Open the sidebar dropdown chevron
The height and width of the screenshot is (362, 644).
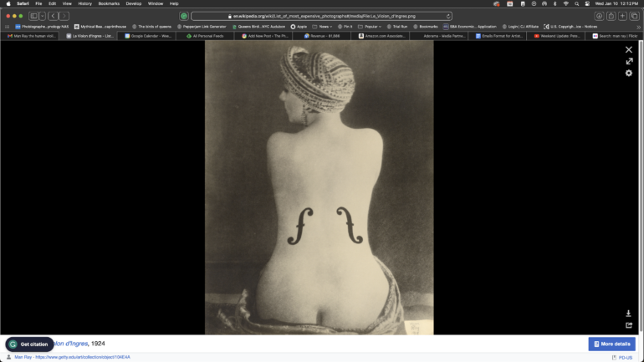pyautogui.click(x=42, y=16)
